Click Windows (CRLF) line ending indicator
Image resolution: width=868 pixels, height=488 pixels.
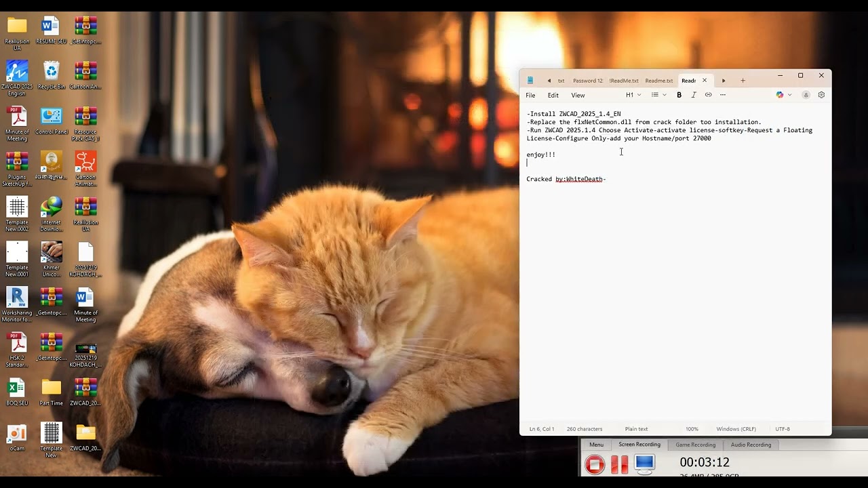736,429
